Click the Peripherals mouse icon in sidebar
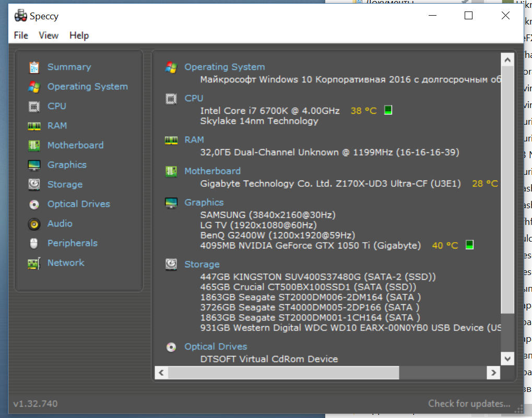This screenshot has height=418, width=532. (34, 243)
